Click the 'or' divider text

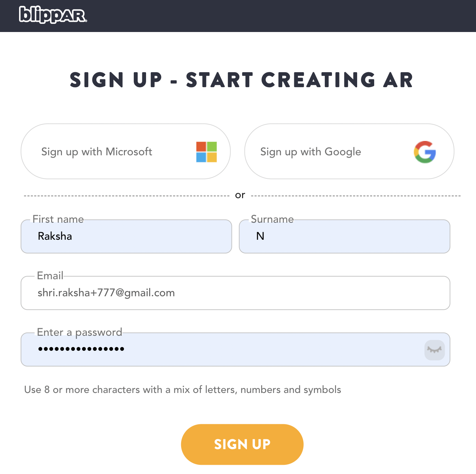(240, 195)
